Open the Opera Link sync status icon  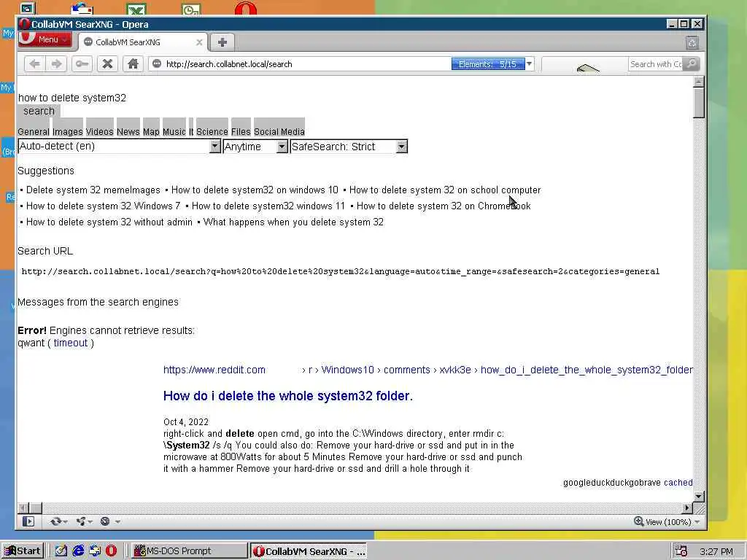coord(55,521)
